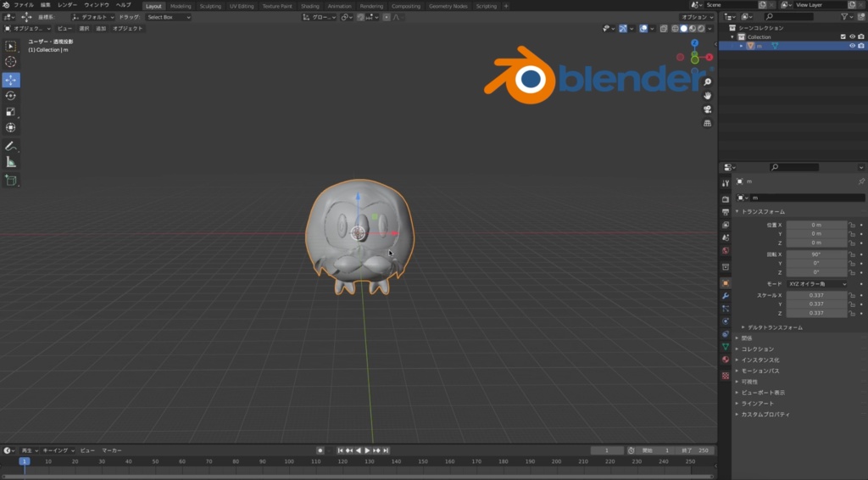Switch to Modeling workspace tab
868x480 pixels.
[181, 6]
